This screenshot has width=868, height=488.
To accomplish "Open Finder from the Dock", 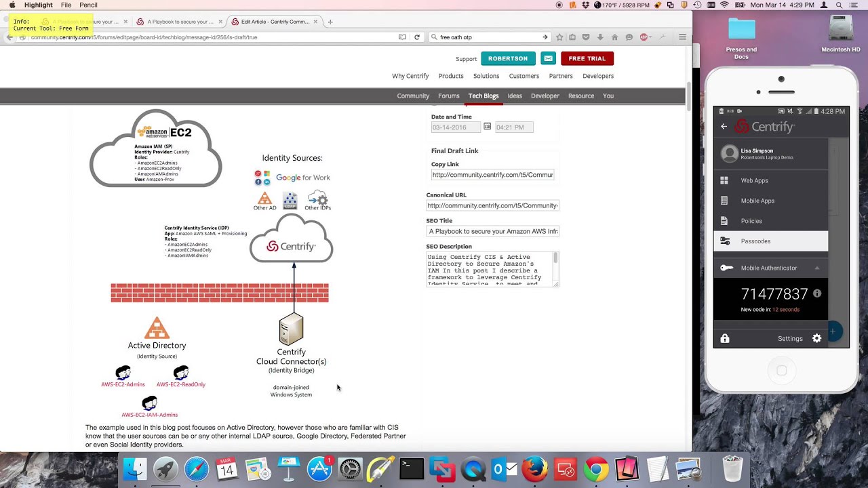I will (135, 470).
